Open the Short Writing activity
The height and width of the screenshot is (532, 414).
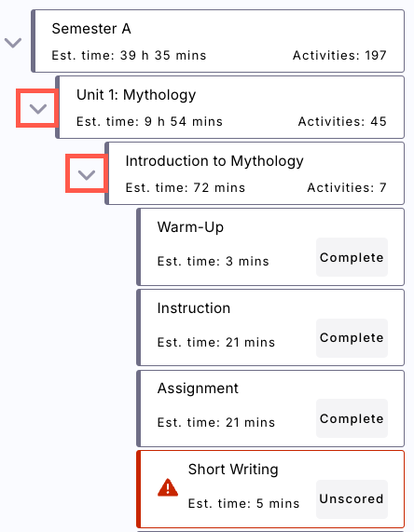pyautogui.click(x=270, y=489)
